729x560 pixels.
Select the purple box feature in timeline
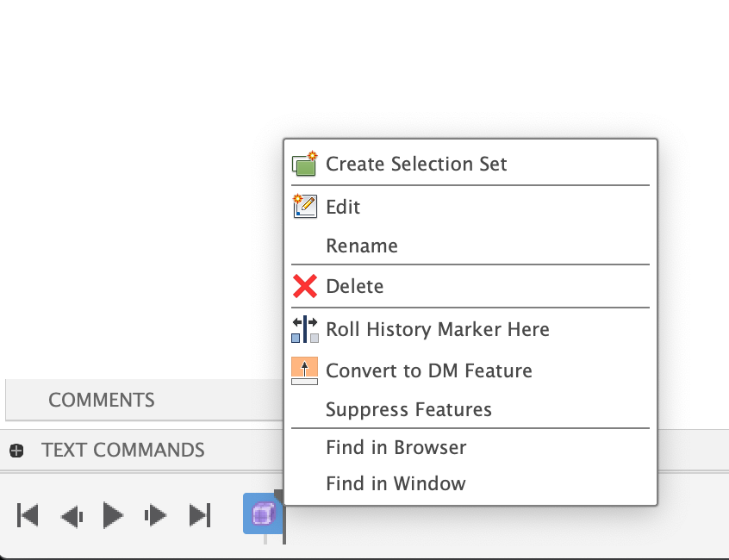point(261,514)
